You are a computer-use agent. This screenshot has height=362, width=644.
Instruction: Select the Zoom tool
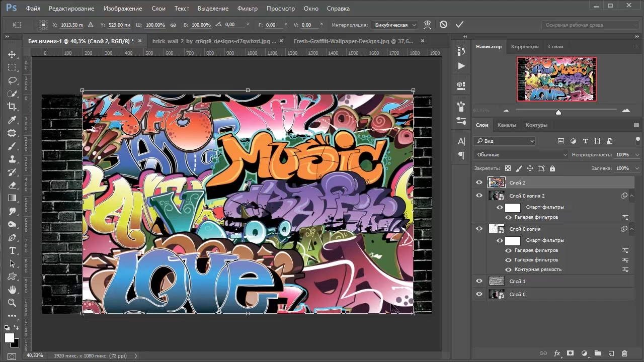point(12,303)
